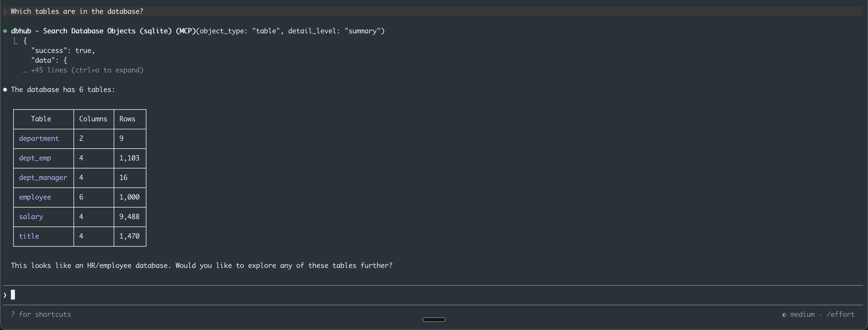Screen dimensions: 868x330
Task: Toggle the /effort setting
Action: (841, 314)
